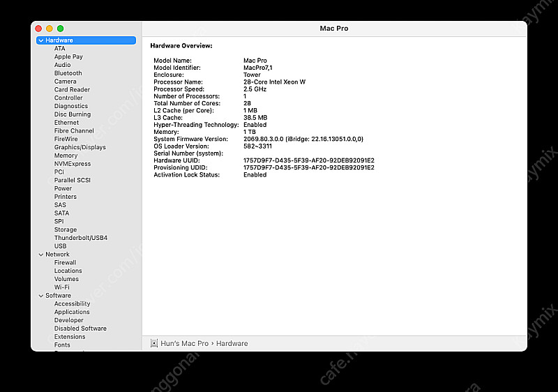Open PCI in the sidebar
The image size is (558, 392).
59,172
